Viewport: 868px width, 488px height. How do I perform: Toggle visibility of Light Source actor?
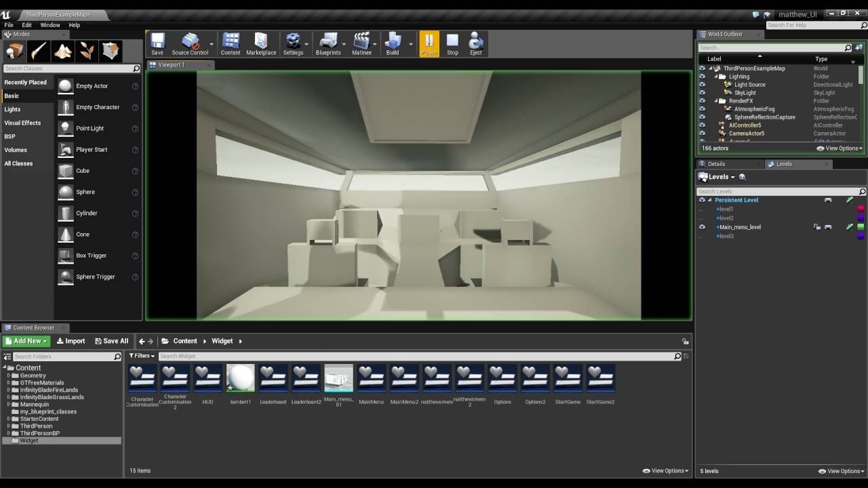coord(702,85)
